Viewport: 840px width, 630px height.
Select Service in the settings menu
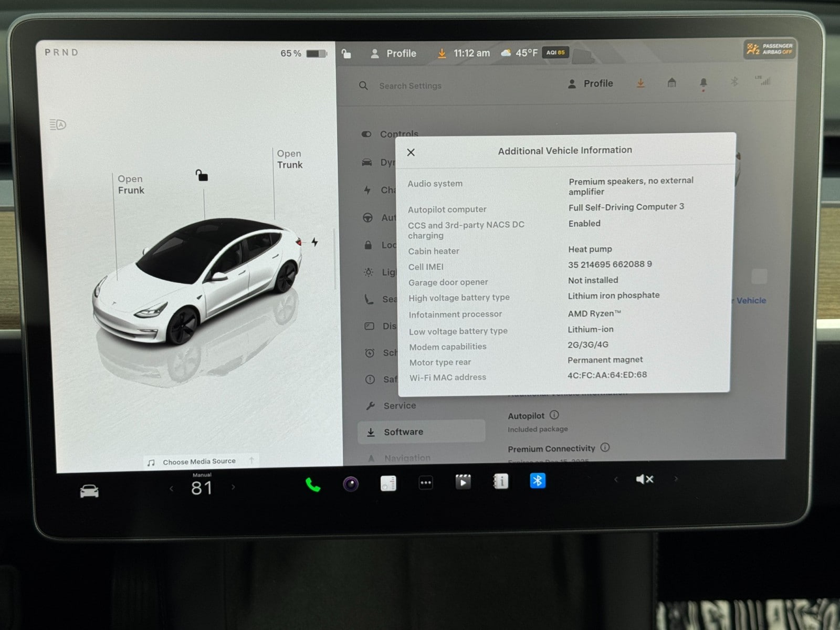(x=399, y=405)
